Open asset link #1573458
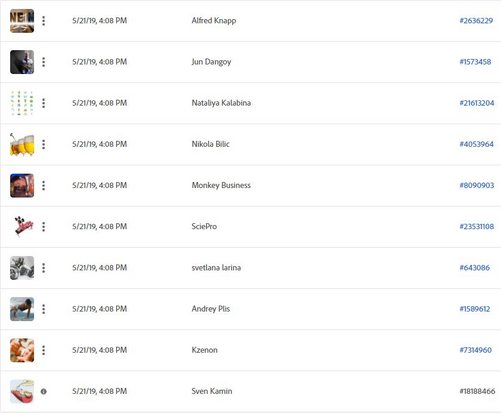The width and height of the screenshot is (501, 413). coord(475,62)
